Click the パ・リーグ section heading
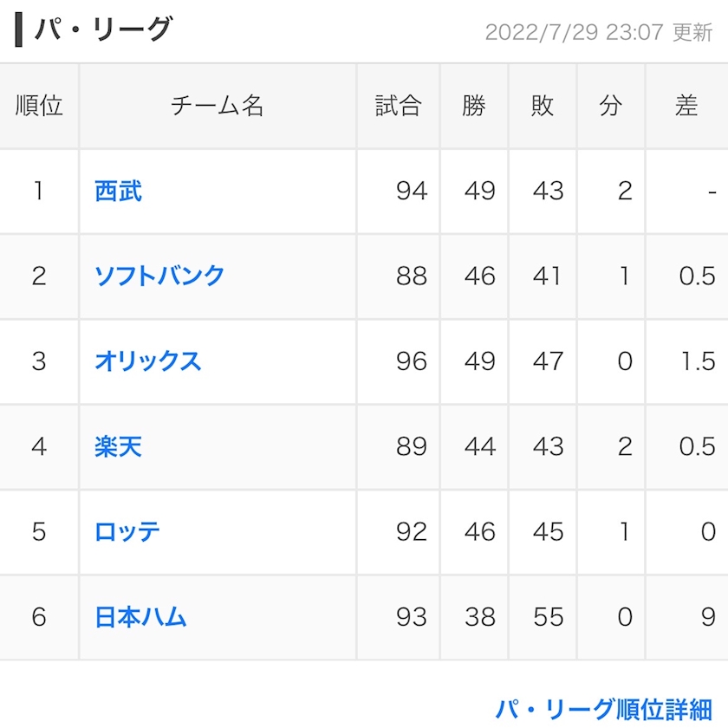728x728 pixels. [x=103, y=29]
